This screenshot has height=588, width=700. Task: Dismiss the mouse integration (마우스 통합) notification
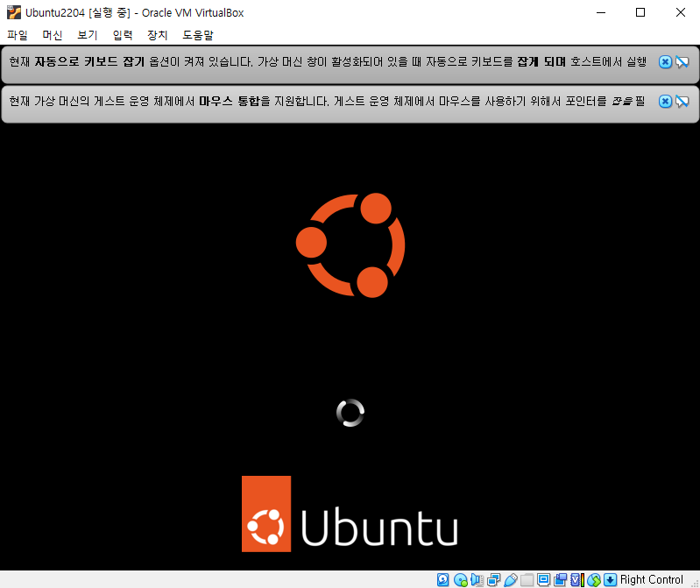point(665,102)
